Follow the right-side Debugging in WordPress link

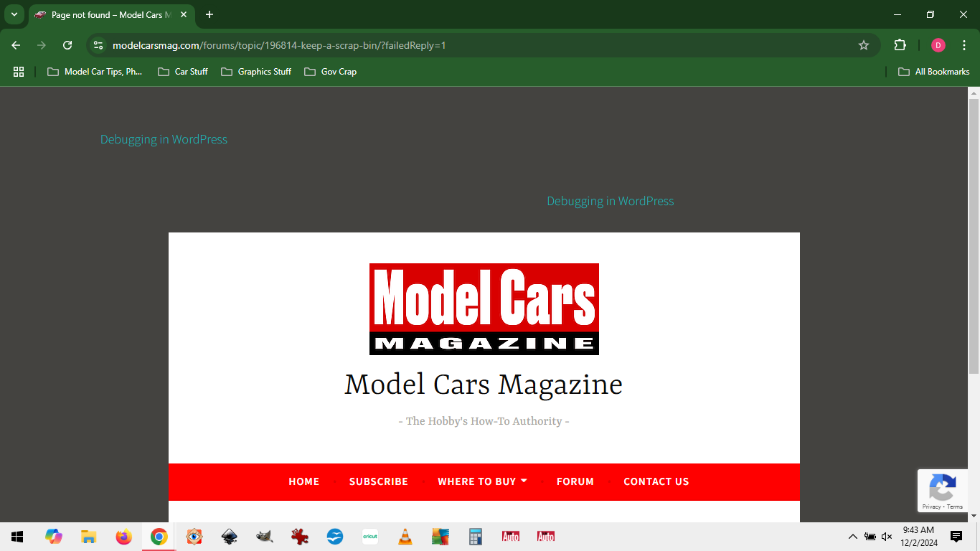(x=611, y=201)
